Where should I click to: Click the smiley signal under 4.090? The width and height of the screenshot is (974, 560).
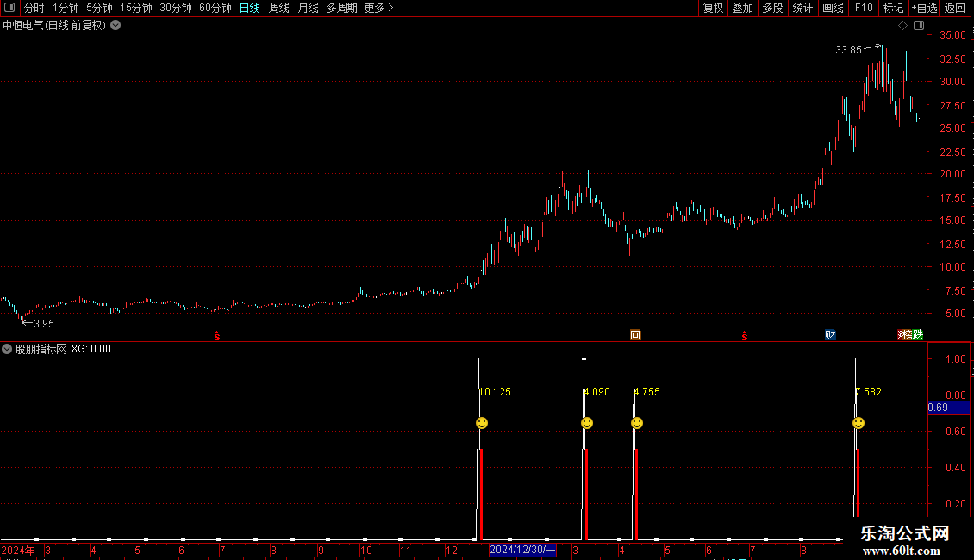pos(587,423)
